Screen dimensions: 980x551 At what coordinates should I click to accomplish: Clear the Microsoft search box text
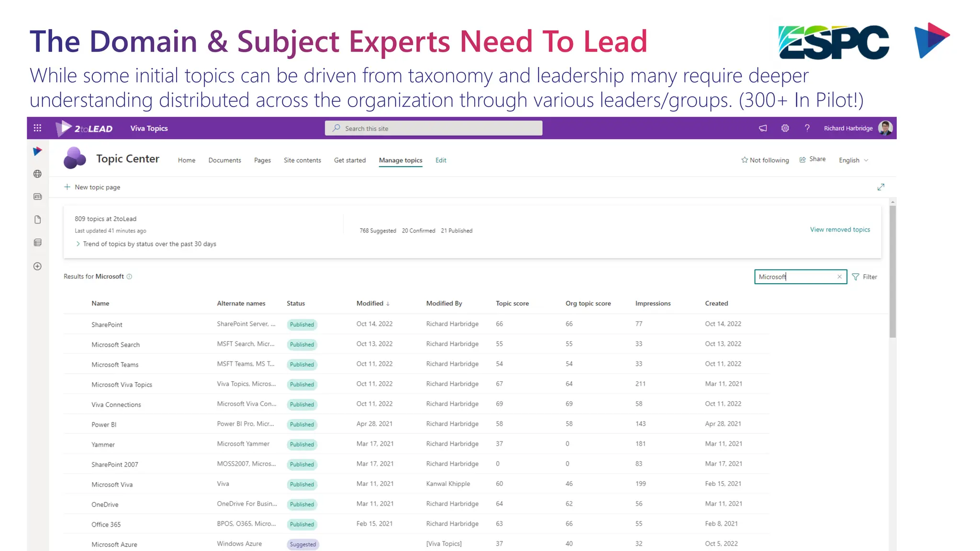[x=839, y=277]
